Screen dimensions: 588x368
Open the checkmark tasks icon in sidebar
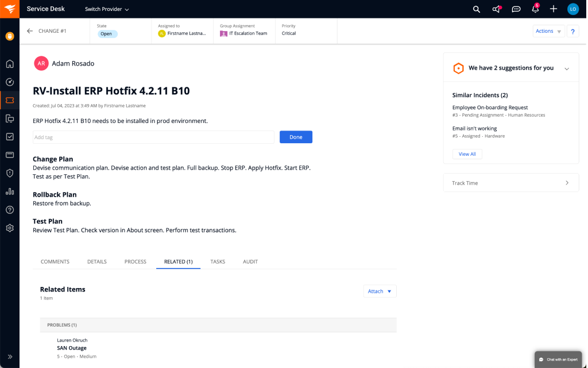coord(10,137)
